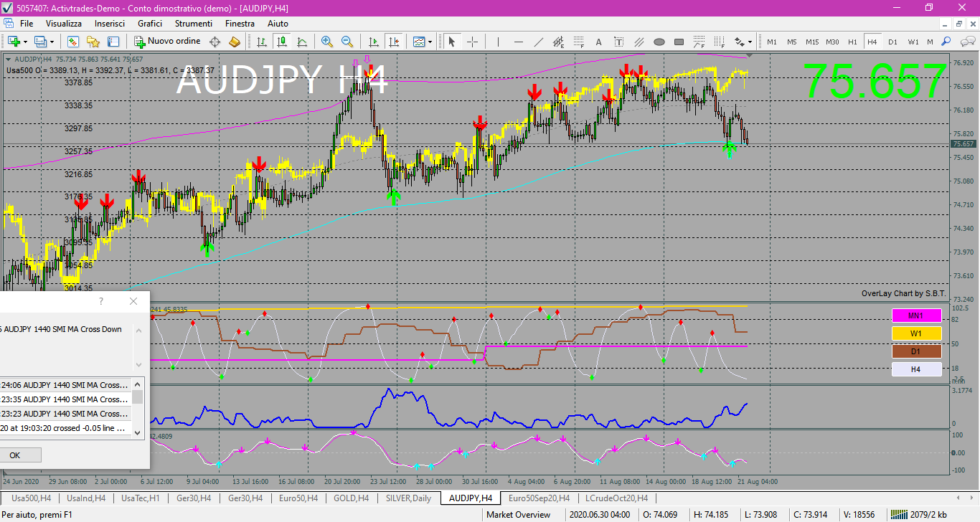Select the Fibonacci time zones tool

[x=719, y=42]
